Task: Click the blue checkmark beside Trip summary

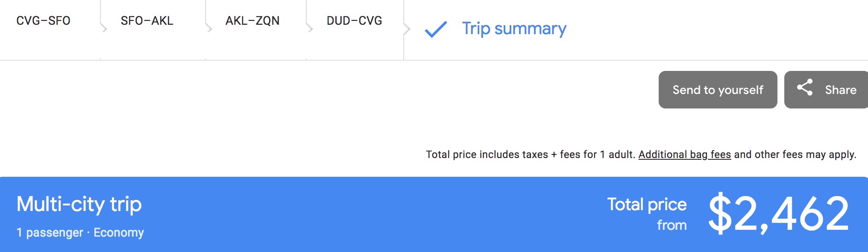Action: click(x=436, y=29)
